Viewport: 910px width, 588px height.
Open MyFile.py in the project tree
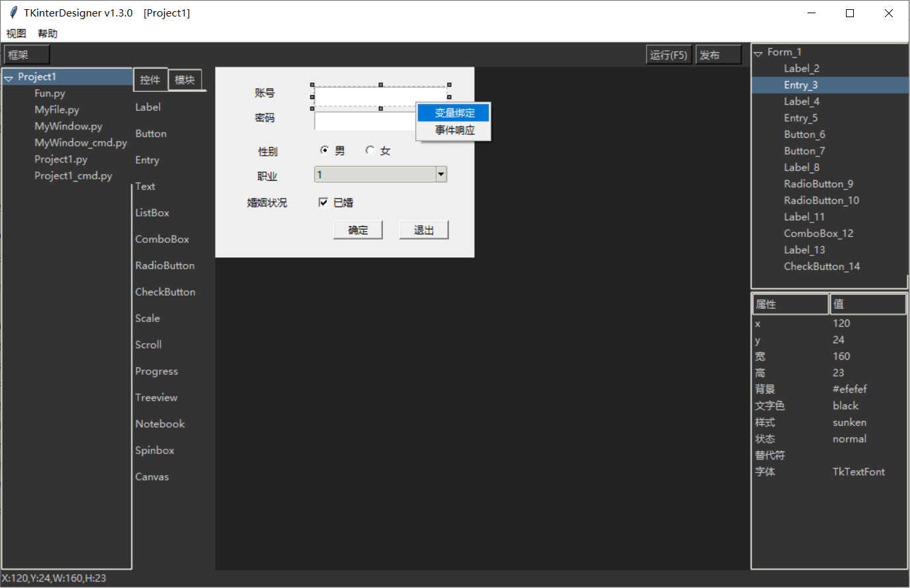coord(57,110)
